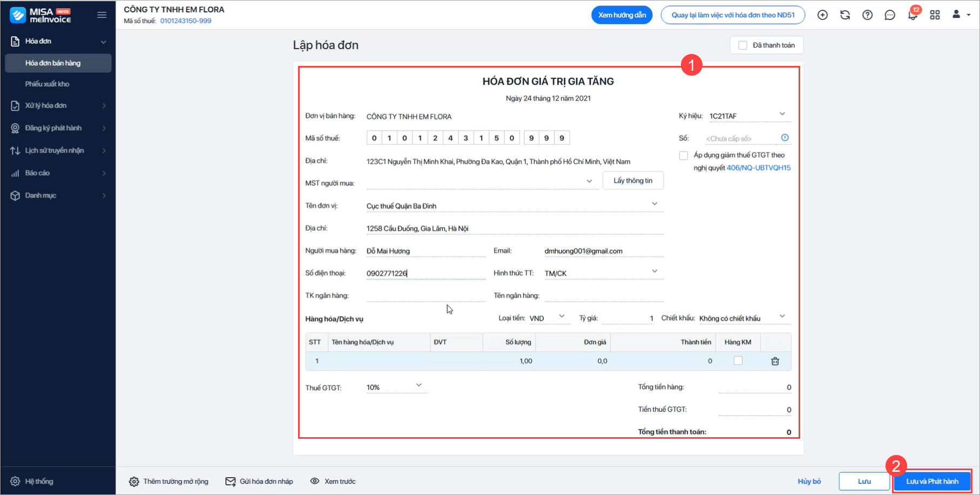
Task: Open MST người mua dropdown arrow
Action: point(589,181)
